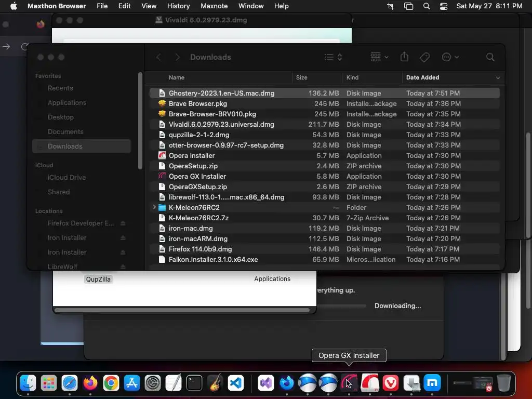Open the list view switcher dropdown
Screen dimensions: 532x399
pyautogui.click(x=333, y=57)
